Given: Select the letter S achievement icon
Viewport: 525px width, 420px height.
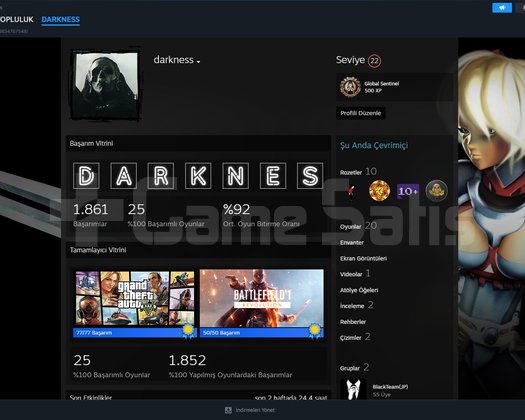Looking at the screenshot, I should 310,176.
